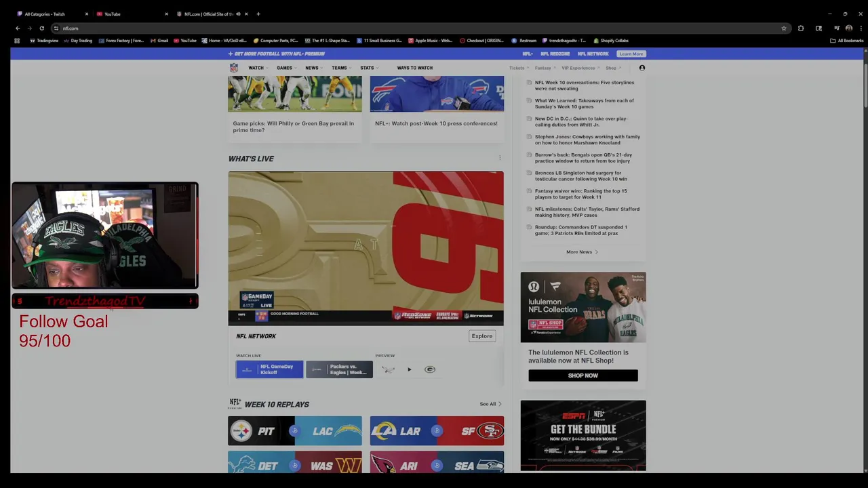Expand the TEAMS menu

(x=341, y=68)
